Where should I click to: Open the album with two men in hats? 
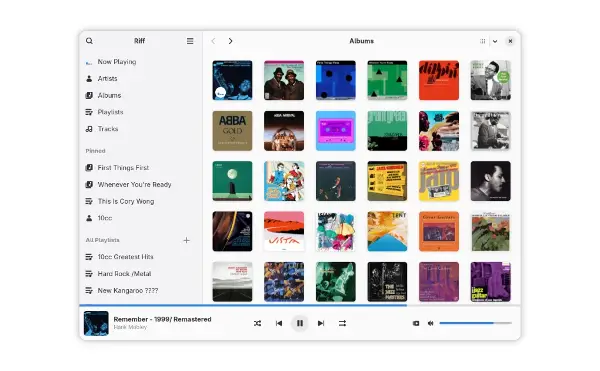(284, 80)
